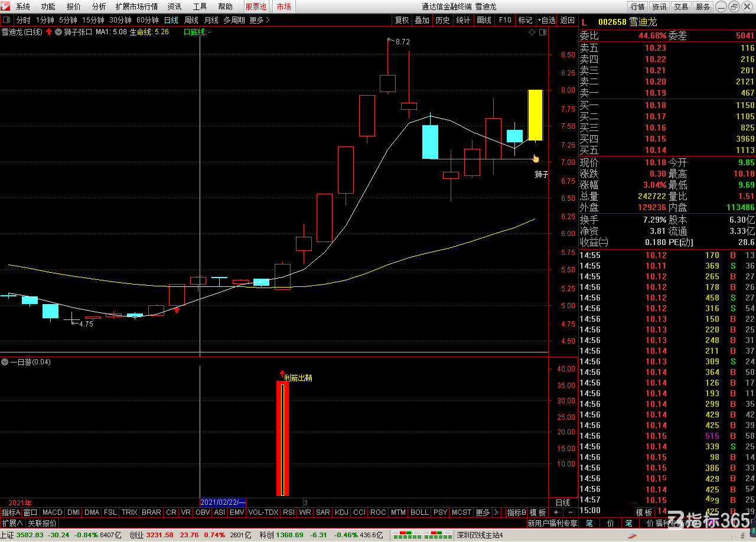
Task: Open the 帮助 menu
Action: click(225, 6)
